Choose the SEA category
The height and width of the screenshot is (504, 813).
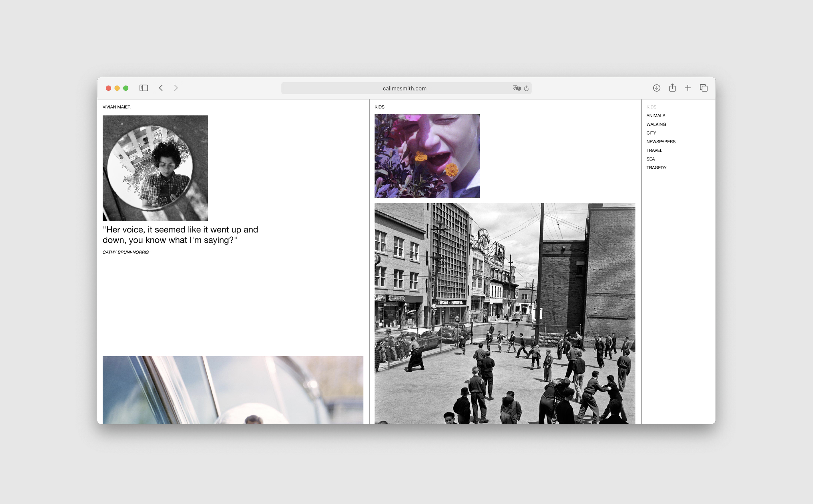pos(650,159)
